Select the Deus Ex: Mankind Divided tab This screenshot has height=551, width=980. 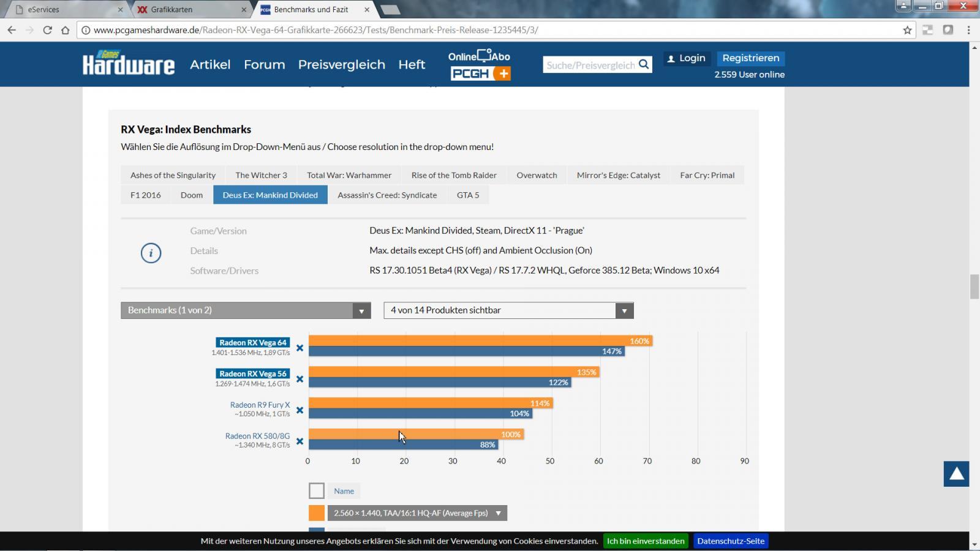click(270, 195)
